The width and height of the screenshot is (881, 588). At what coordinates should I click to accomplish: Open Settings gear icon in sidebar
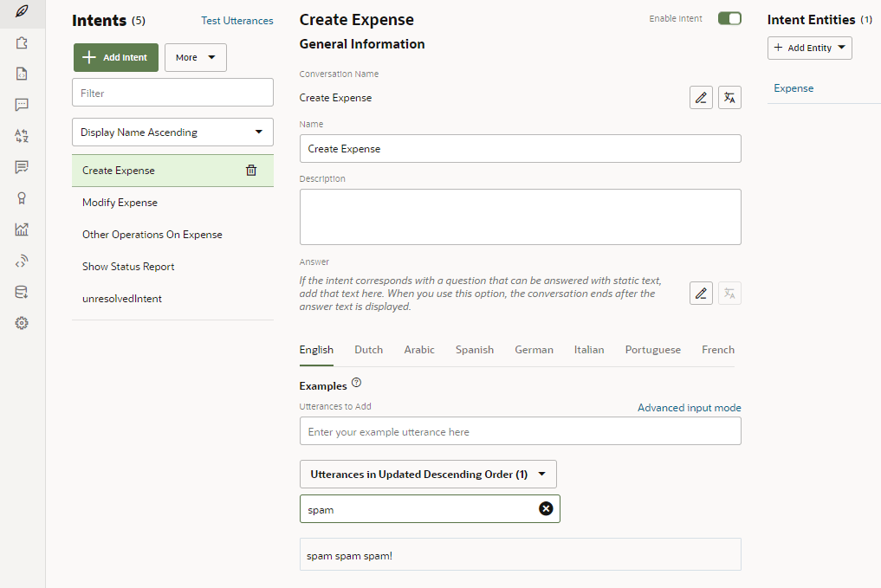[x=22, y=323]
